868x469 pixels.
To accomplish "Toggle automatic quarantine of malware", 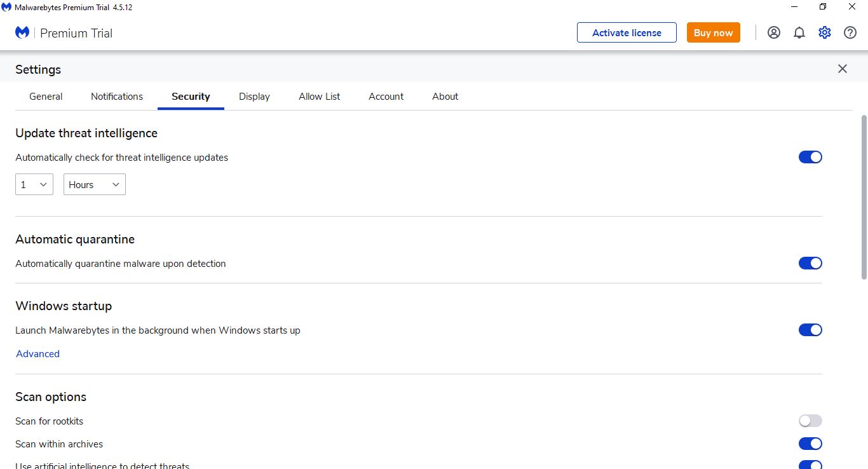I will point(810,263).
